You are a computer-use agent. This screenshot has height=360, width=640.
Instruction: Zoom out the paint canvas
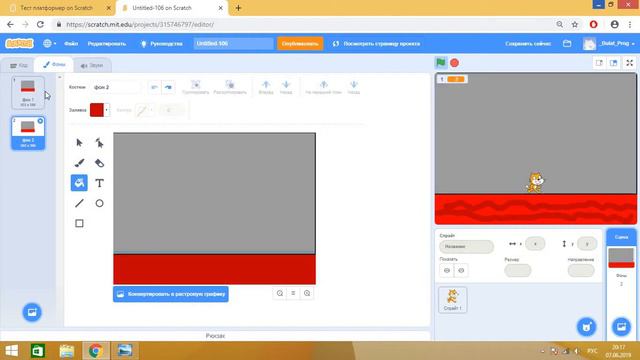(x=280, y=293)
